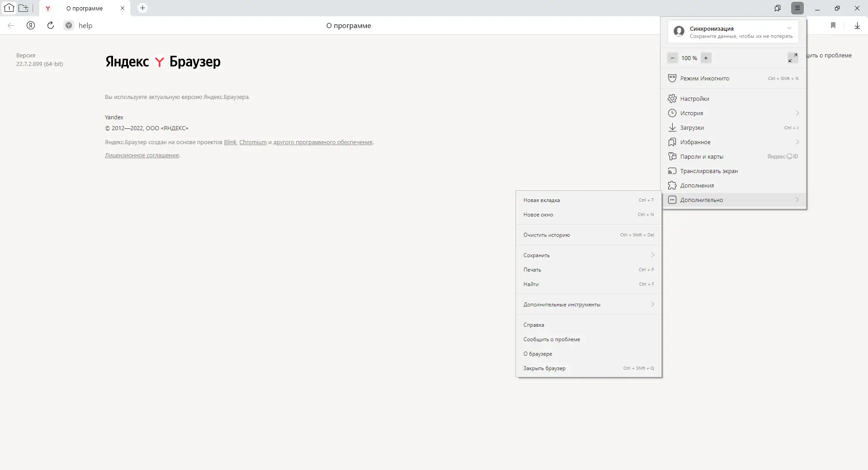This screenshot has width=868, height=470.
Task: Choose Новое окно from the submenu
Action: (589, 215)
